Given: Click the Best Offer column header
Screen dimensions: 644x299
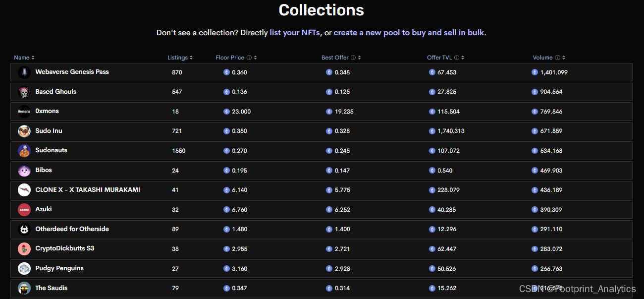Looking at the screenshot, I should pyautogui.click(x=335, y=58).
